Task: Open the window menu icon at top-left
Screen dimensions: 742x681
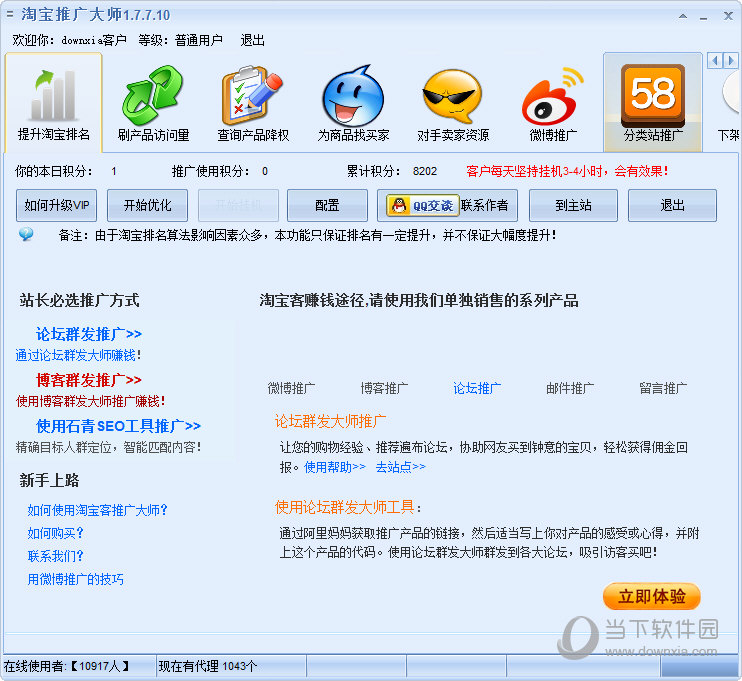Action: point(9,15)
